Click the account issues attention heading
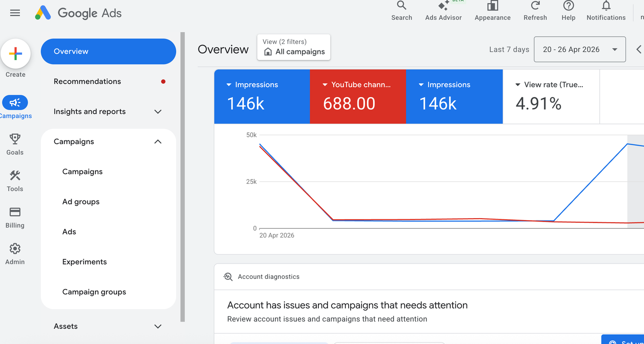Viewport: 644px width, 344px height. [347, 305]
